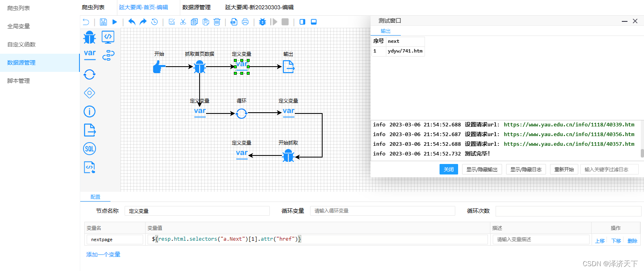Select the loop node in the palette
This screenshot has height=271, width=644.
[90, 74]
